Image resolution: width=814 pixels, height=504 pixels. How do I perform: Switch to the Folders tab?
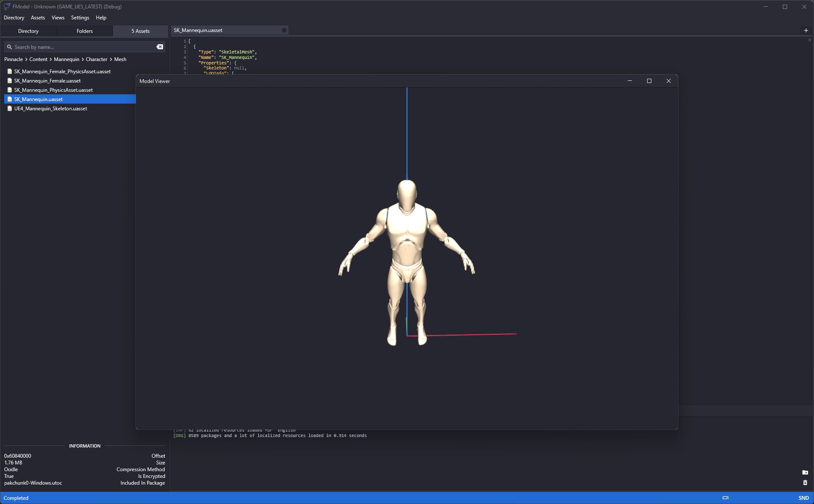pyautogui.click(x=85, y=31)
